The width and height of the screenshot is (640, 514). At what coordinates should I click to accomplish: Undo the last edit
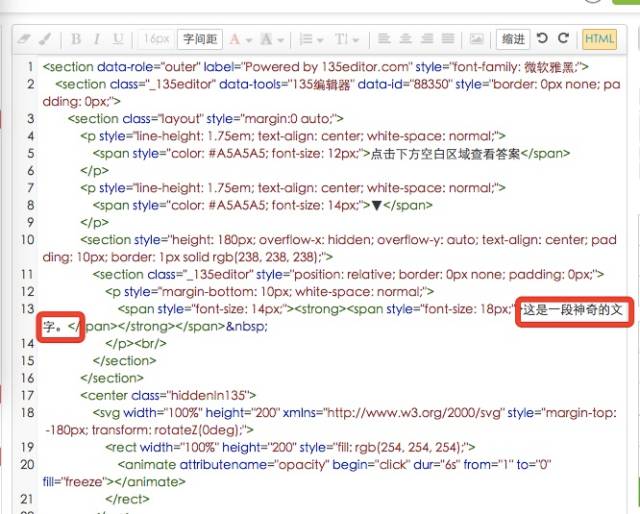click(542, 38)
